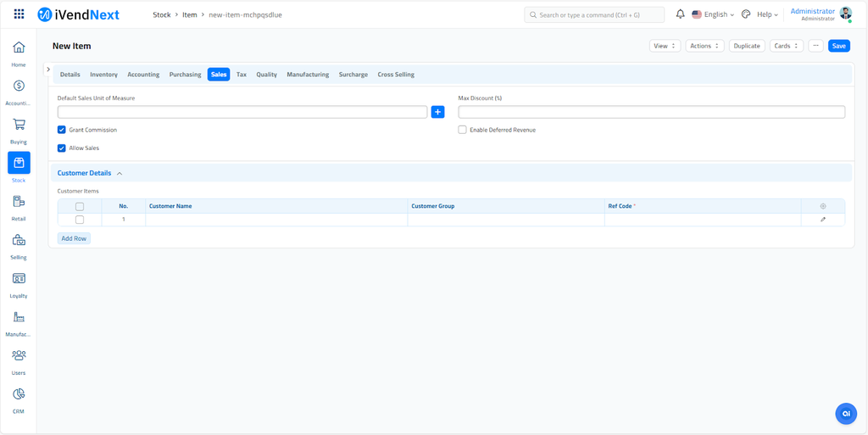This screenshot has height=435, width=868.
Task: Open the AI assistant chat bubble
Action: (846, 414)
